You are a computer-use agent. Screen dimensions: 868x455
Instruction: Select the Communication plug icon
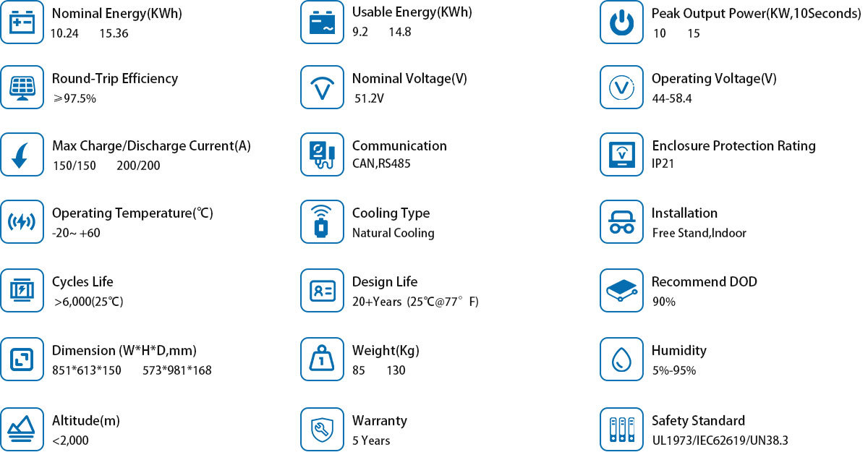[x=322, y=154]
